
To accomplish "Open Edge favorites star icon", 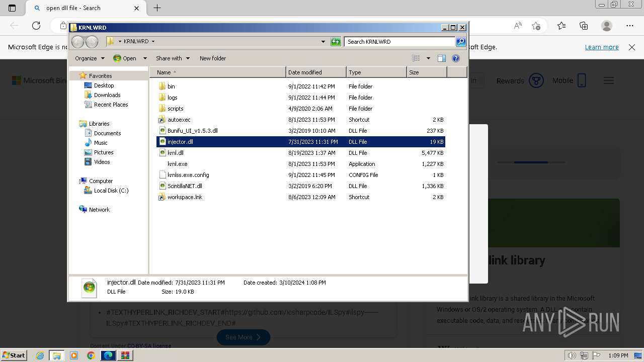I will (561, 26).
